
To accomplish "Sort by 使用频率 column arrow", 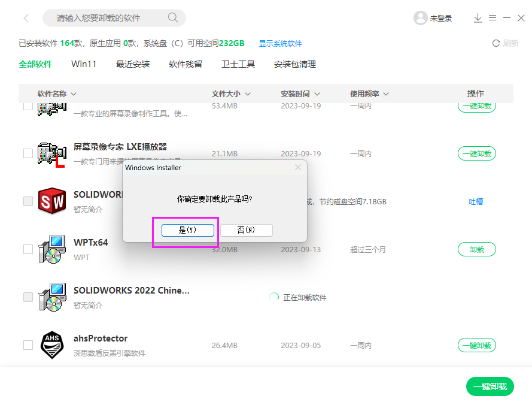I will 386,94.
